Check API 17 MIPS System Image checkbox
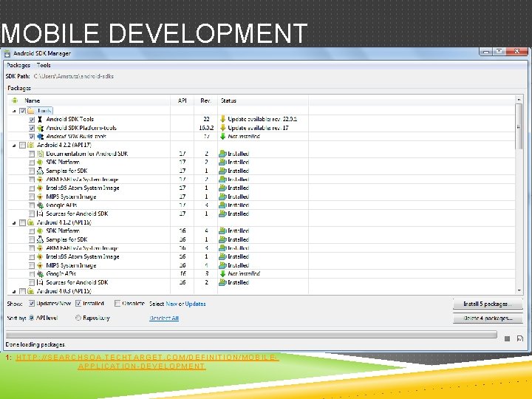 pyautogui.click(x=32, y=197)
